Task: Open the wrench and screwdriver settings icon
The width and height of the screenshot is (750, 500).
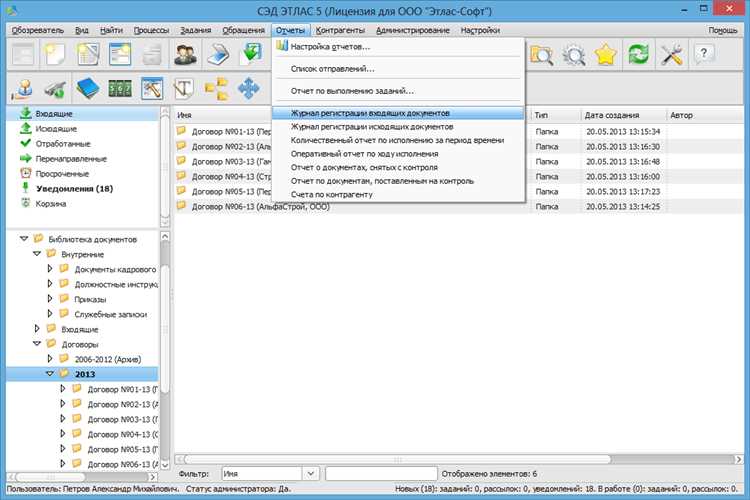Action: (x=671, y=55)
